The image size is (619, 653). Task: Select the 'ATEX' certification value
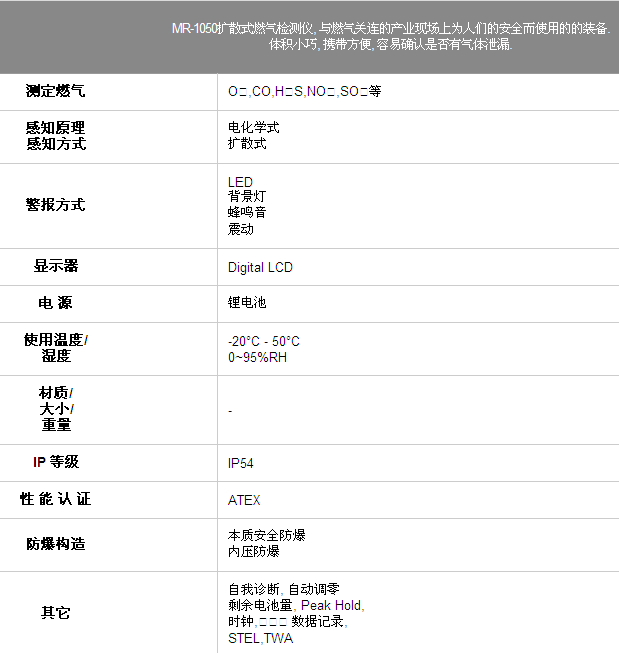point(244,500)
